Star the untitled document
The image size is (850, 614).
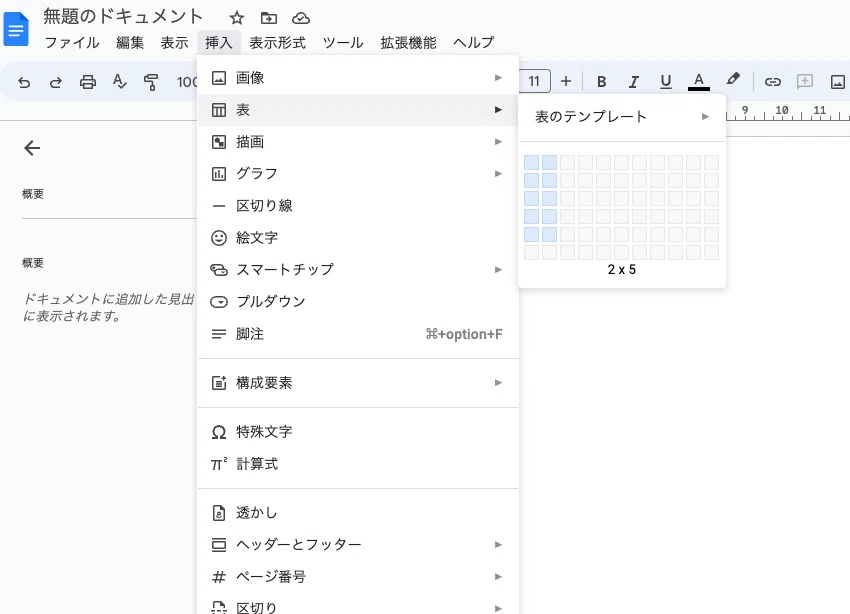(x=236, y=18)
